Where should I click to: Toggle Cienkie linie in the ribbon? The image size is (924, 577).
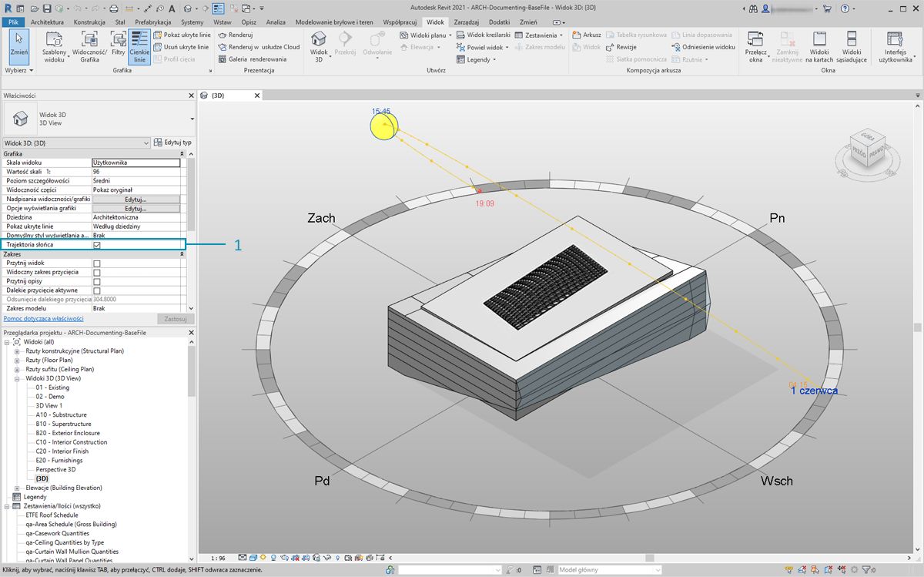pos(139,46)
